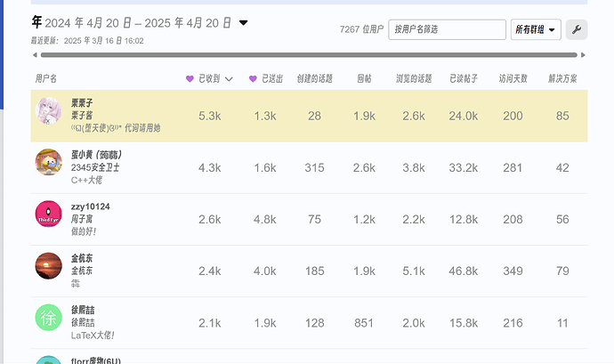This screenshot has width=614, height=364.
Task: Sort table by 访问天数 column
Action: (513, 78)
